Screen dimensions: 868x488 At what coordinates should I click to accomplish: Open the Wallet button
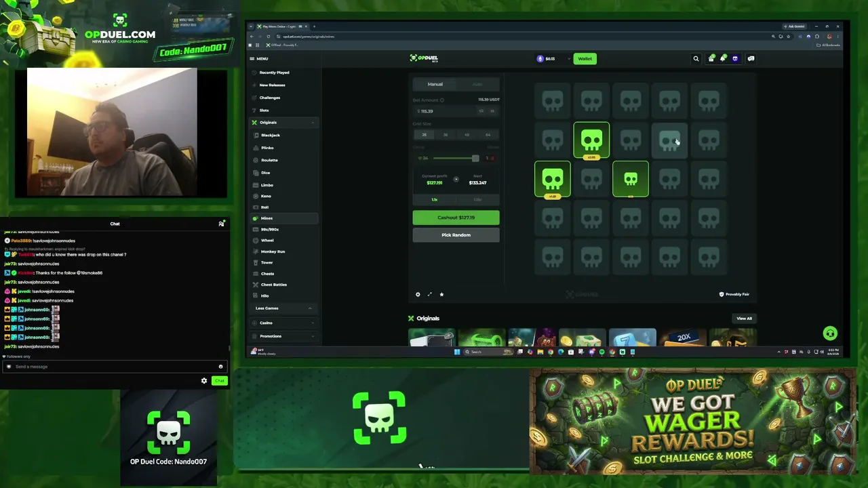coord(585,59)
